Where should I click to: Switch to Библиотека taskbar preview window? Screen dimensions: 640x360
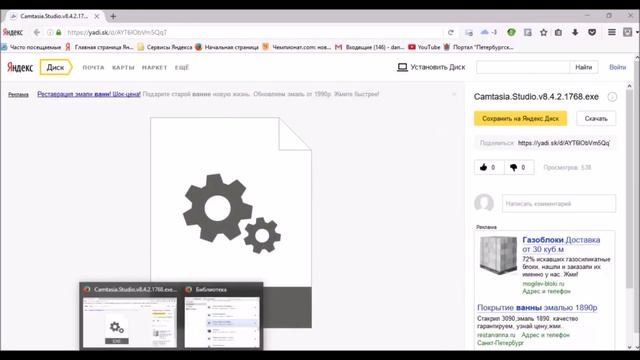pos(222,316)
